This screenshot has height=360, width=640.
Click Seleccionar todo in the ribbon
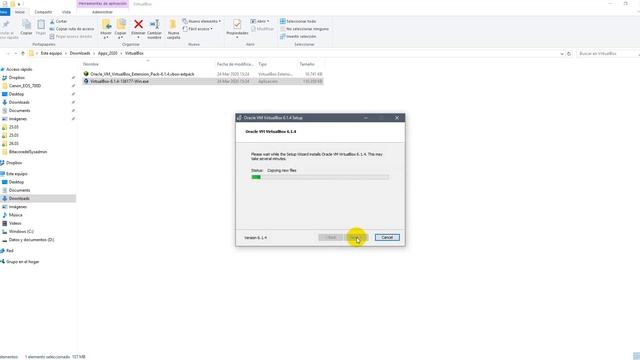coord(298,21)
